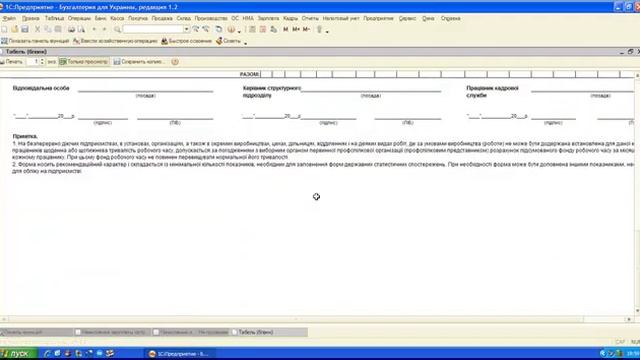Click the Save diskette icon

(x=25, y=29)
